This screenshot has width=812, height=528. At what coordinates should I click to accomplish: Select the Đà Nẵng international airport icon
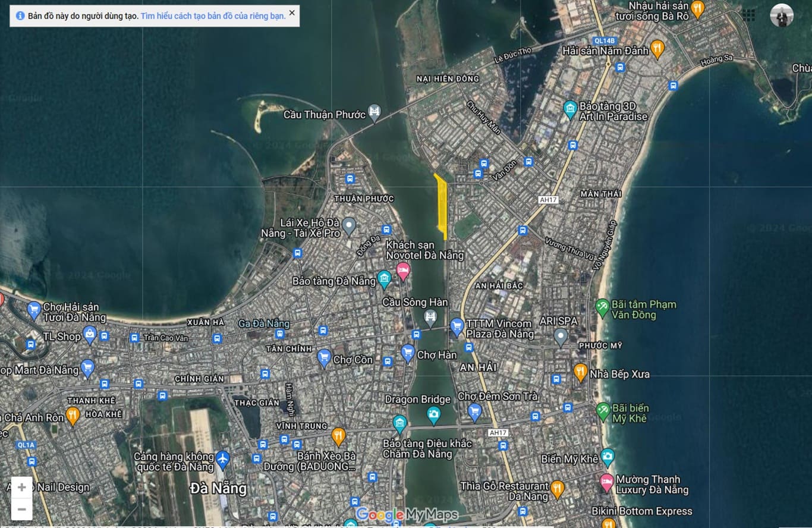(x=222, y=458)
